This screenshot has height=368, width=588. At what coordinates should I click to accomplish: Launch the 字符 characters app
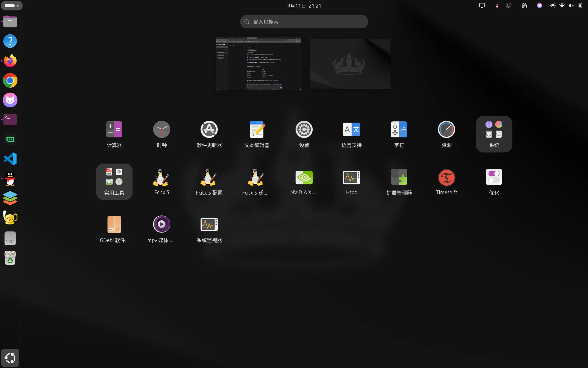(x=399, y=134)
